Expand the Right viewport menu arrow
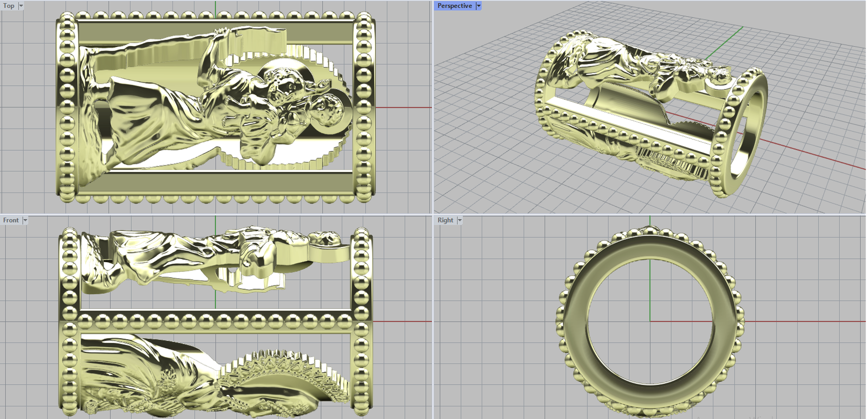This screenshot has width=868, height=419. click(x=459, y=220)
